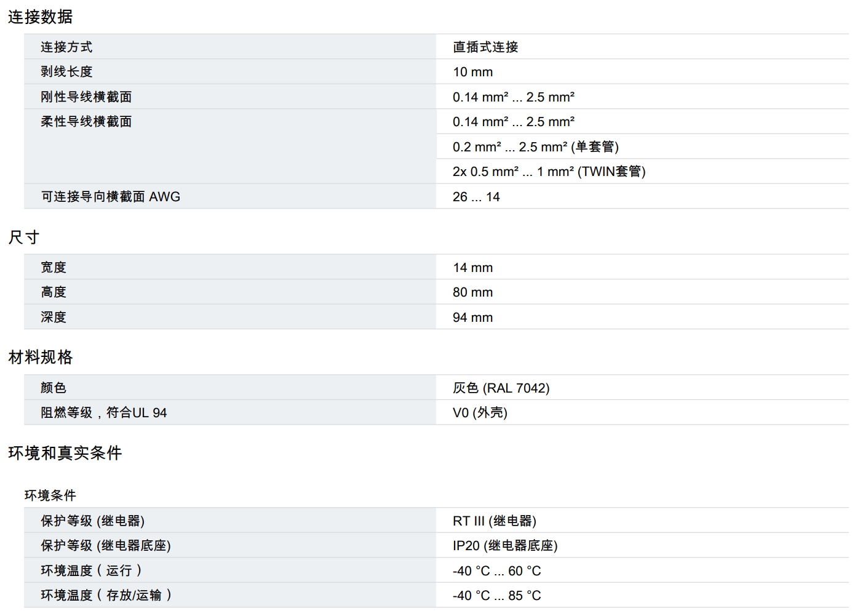Image resolution: width=852 pixels, height=616 pixels.
Task: Click the 柔性导线横截面 row label
Action: point(86,122)
